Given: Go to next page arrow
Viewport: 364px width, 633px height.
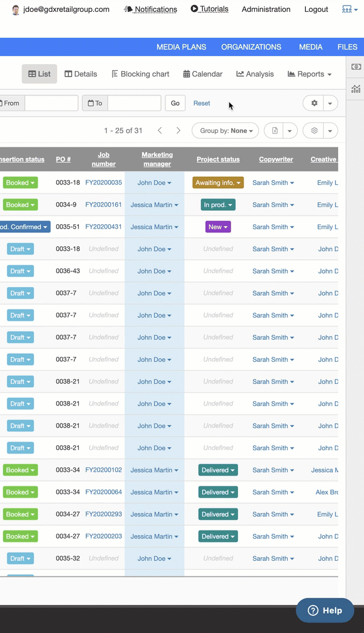Looking at the screenshot, I should pos(178,130).
